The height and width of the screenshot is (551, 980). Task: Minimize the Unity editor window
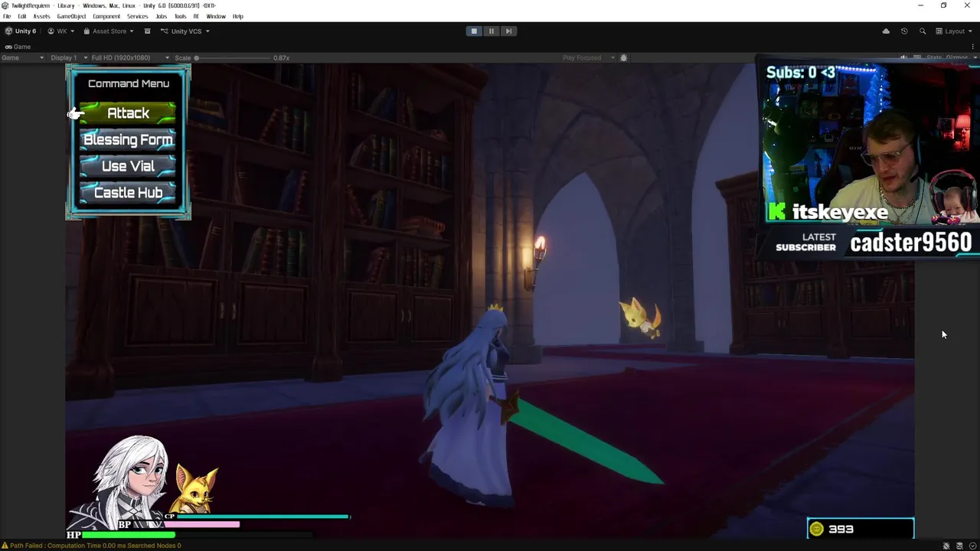click(921, 5)
